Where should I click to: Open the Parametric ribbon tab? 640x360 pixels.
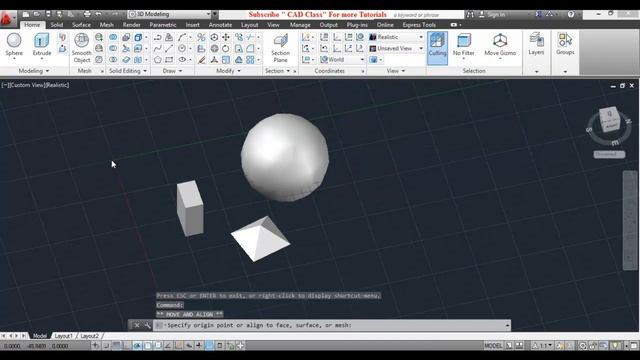[x=162, y=25]
